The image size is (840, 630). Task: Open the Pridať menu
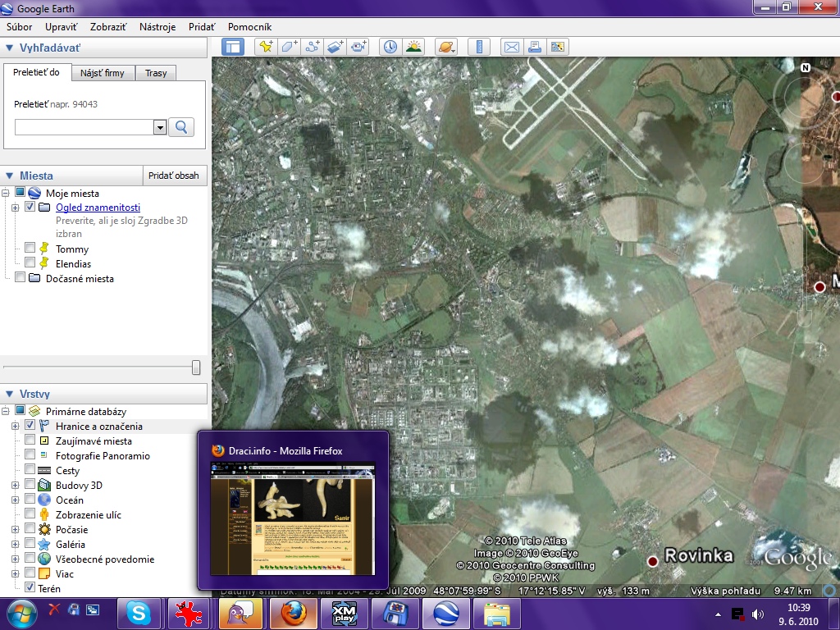[x=202, y=27]
